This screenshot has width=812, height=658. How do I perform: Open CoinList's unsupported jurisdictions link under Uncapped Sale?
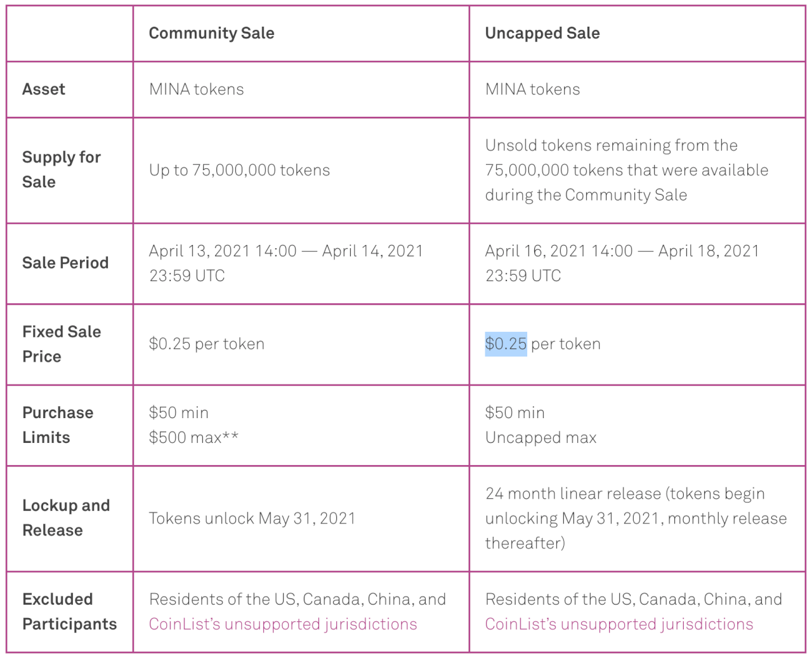coord(619,624)
